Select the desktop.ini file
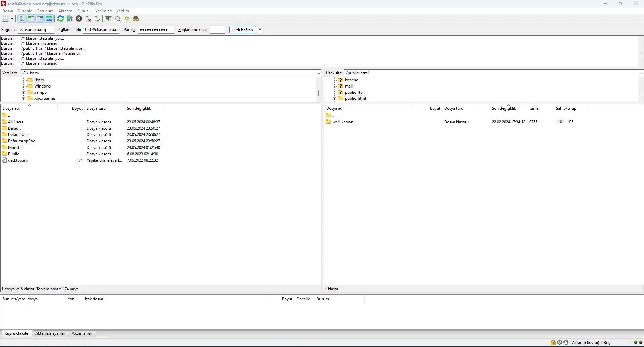The height and width of the screenshot is (347, 644). tap(18, 160)
